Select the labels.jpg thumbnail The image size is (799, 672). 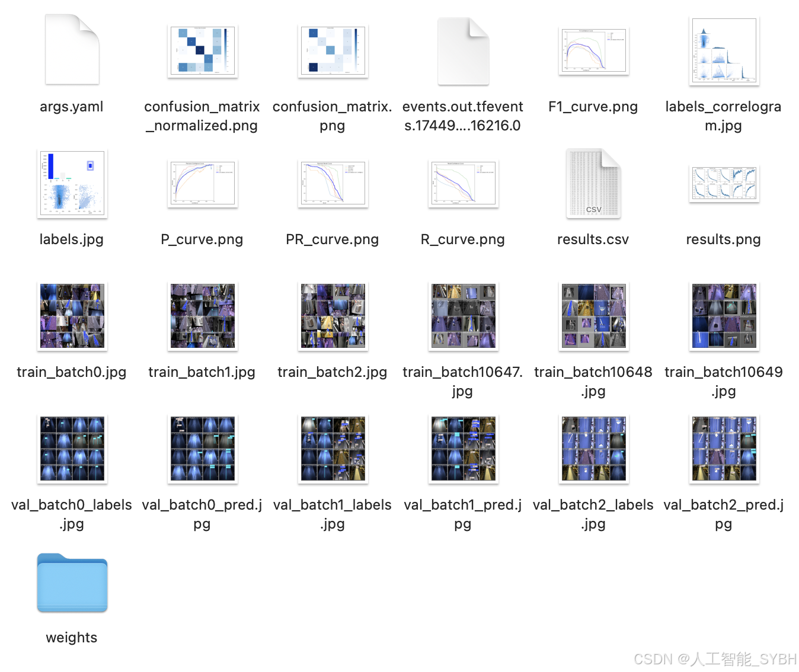72,184
